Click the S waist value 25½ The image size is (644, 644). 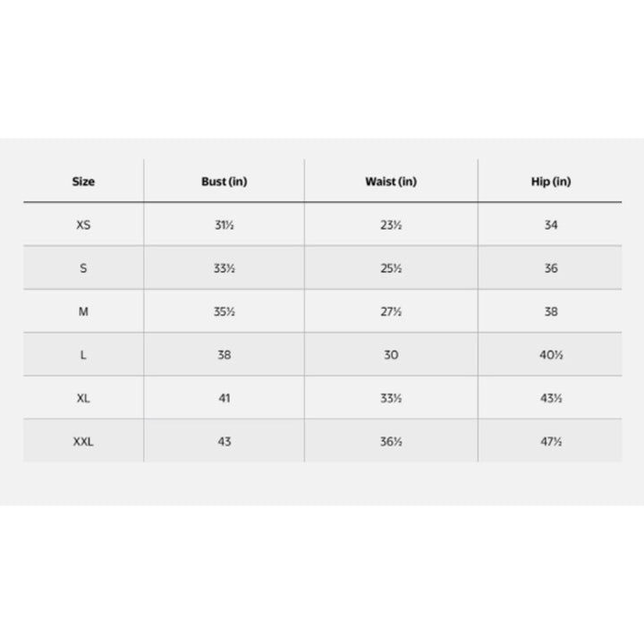(x=391, y=268)
